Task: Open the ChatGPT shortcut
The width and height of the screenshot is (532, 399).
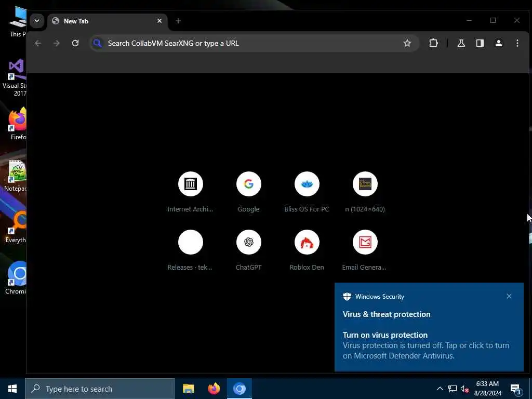Action: [249, 250]
